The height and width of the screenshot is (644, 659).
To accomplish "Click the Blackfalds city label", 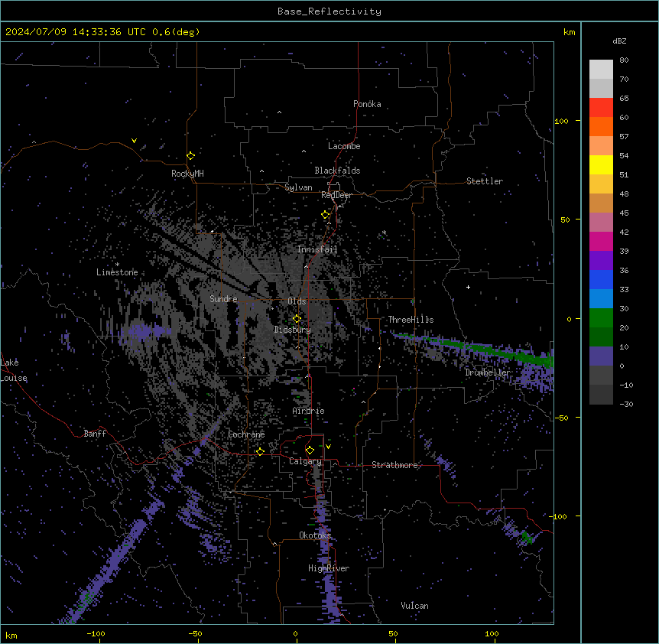I will tap(337, 171).
